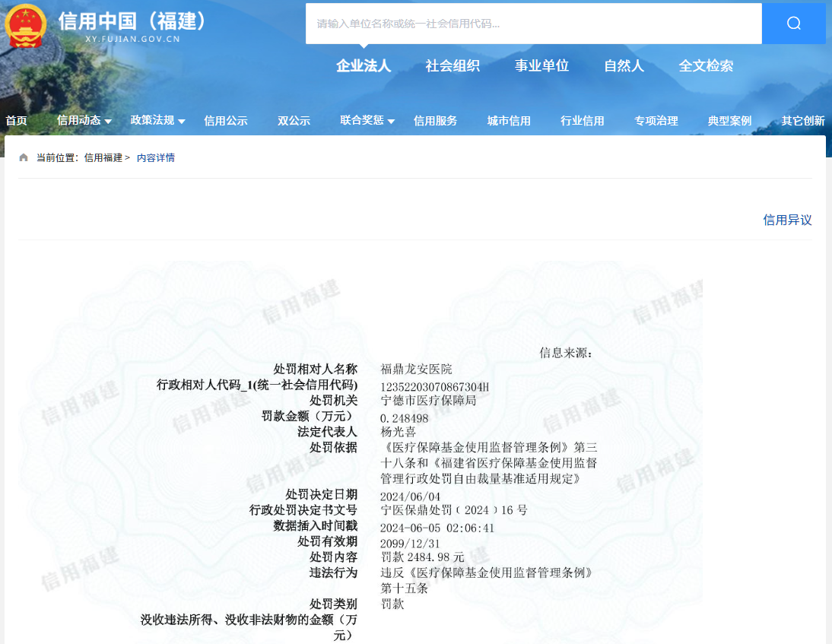Switch to 事业单位 search tab
Viewport: 832px width, 644px height.
(541, 66)
